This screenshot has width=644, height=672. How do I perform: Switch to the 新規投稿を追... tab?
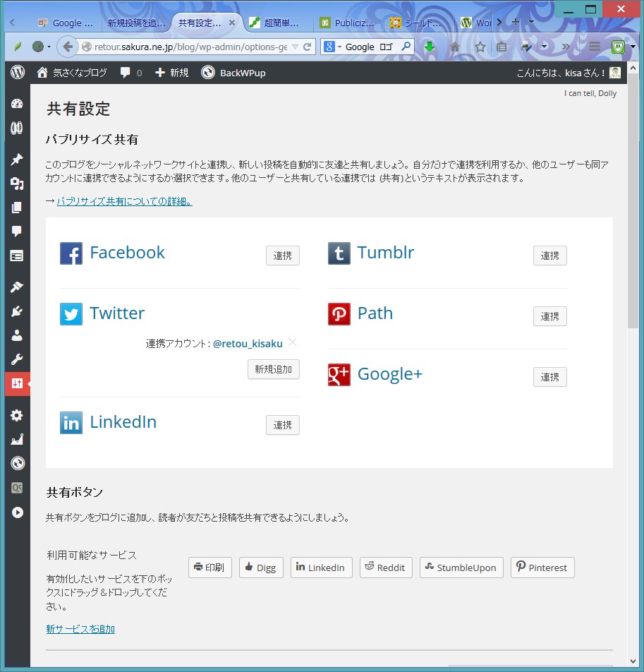tap(136, 23)
